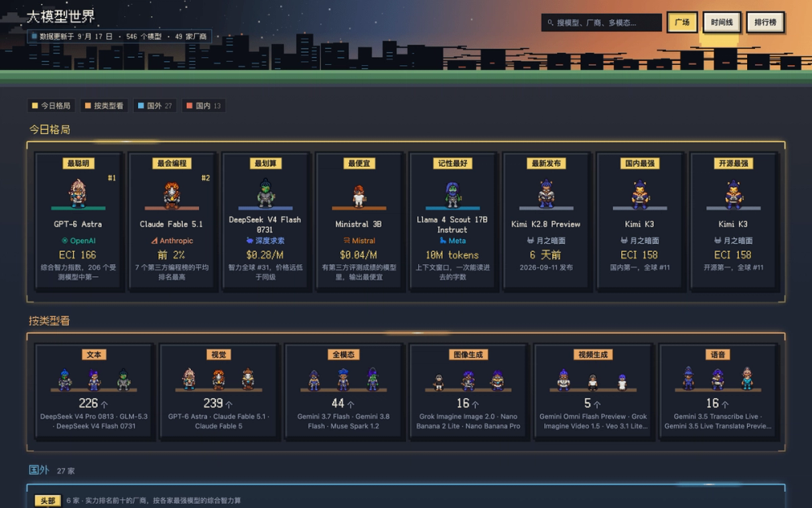Open the 时间线 timeline view
This screenshot has height=508, width=812.
pos(721,22)
